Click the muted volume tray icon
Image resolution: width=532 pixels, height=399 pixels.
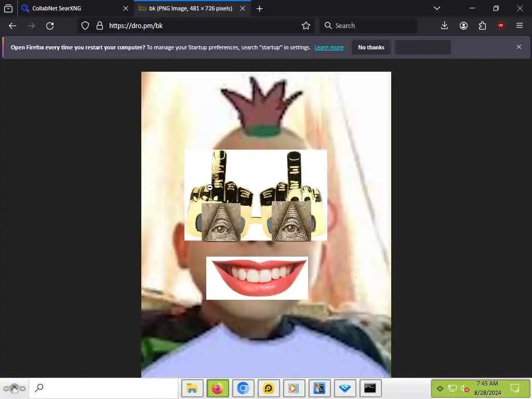pos(464,389)
